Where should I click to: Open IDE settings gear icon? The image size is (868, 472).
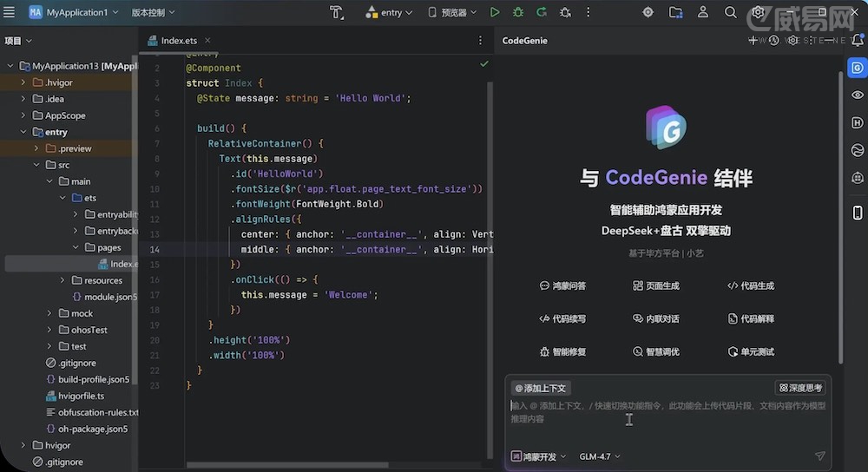point(758,12)
